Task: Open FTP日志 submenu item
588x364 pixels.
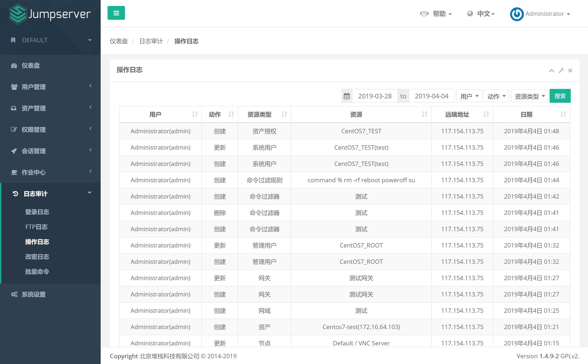Action: (x=36, y=227)
